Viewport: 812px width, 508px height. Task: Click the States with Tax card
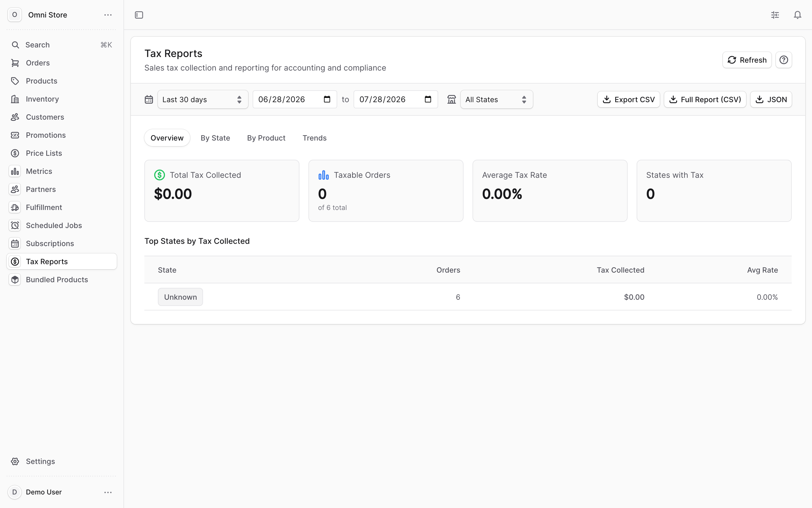pyautogui.click(x=714, y=190)
